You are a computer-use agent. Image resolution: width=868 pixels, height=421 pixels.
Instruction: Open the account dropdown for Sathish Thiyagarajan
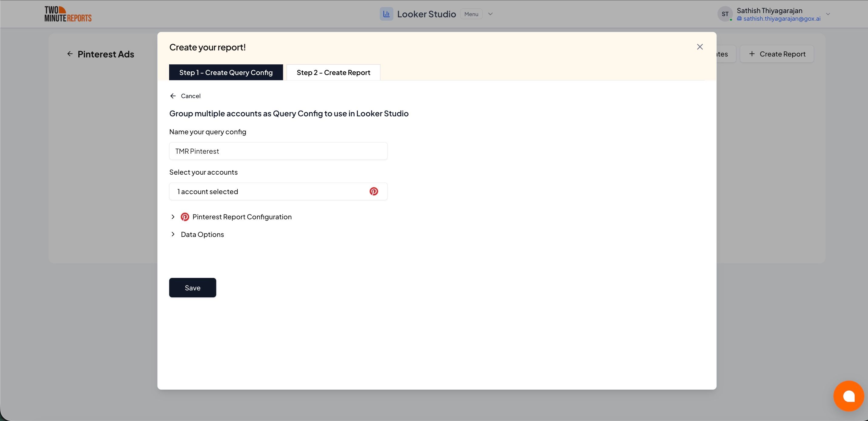click(828, 14)
